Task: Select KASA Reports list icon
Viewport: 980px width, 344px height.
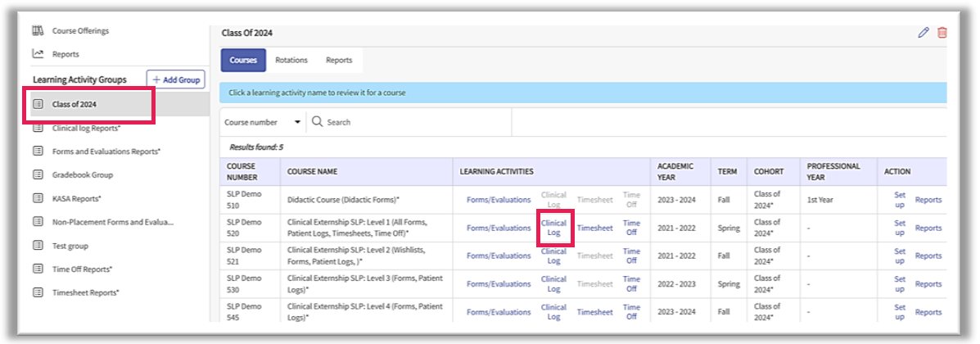Action: 38,198
